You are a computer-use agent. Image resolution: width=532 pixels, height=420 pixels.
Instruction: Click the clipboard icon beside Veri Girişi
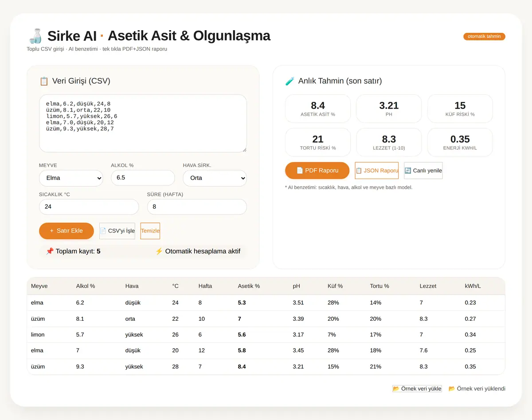[x=44, y=81]
